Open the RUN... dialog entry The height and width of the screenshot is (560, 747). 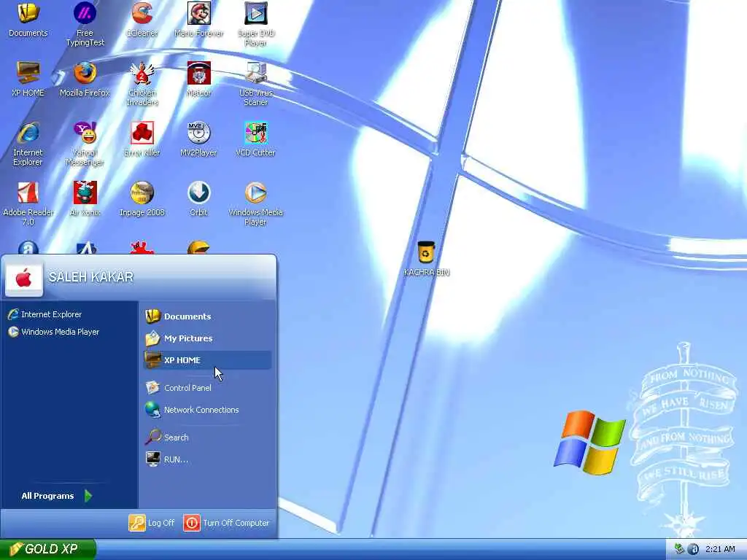click(208, 459)
